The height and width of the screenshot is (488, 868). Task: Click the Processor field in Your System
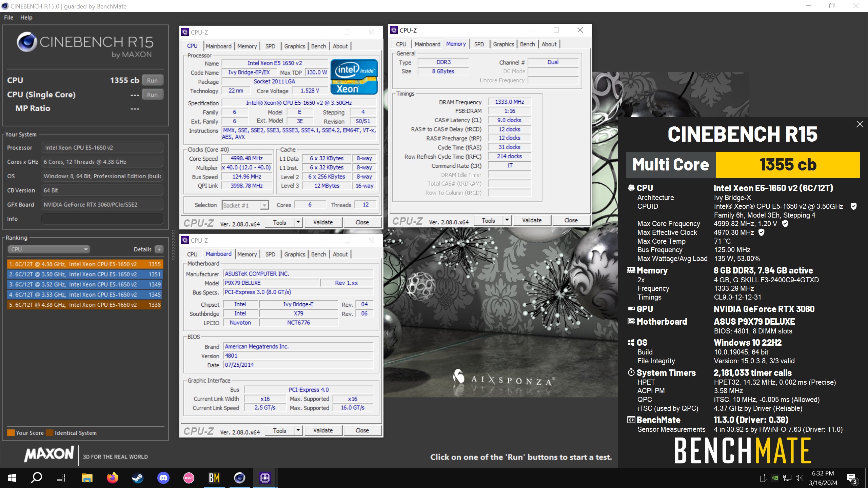tap(102, 147)
